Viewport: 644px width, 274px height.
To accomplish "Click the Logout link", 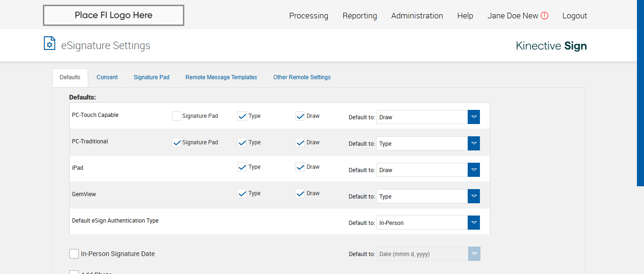I will tap(575, 16).
